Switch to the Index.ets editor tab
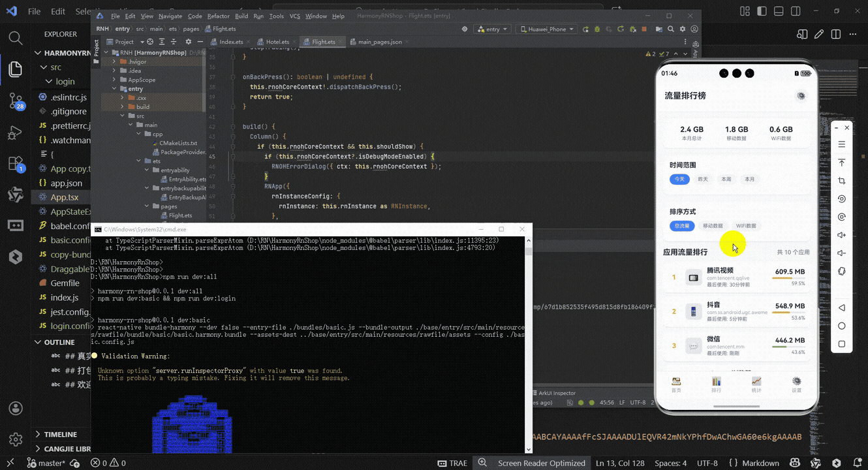Screen dimensions: 868x470 231,42
